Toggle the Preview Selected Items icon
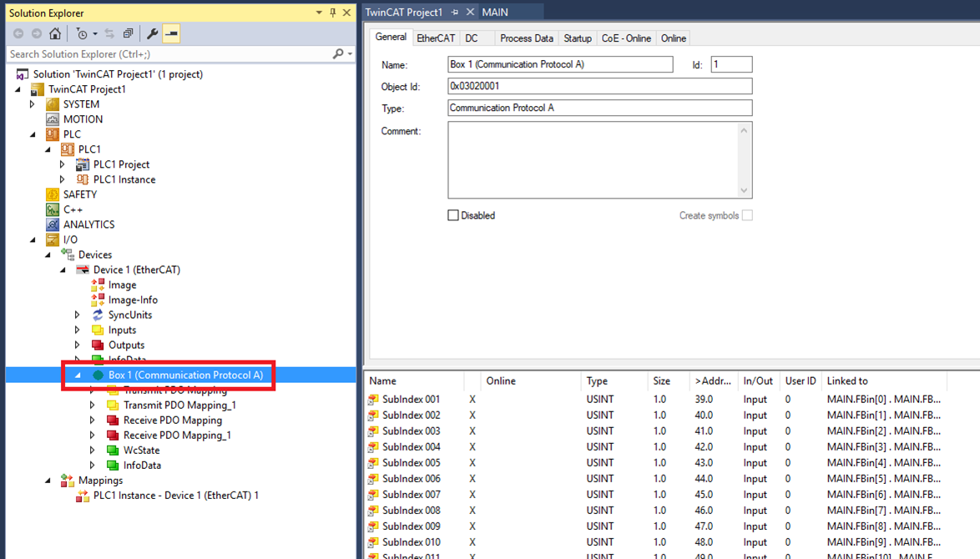The width and height of the screenshot is (980, 559). 171,34
